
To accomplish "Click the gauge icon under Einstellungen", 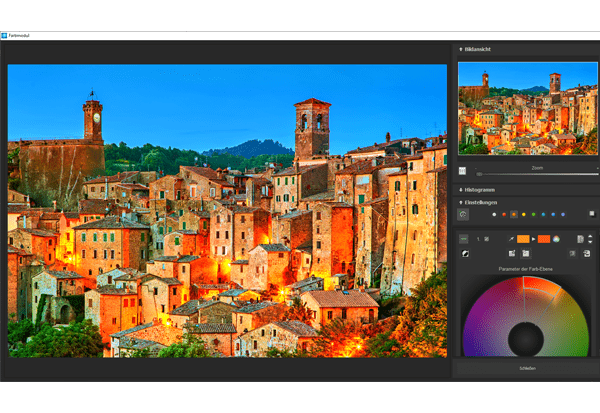I will tap(463, 214).
